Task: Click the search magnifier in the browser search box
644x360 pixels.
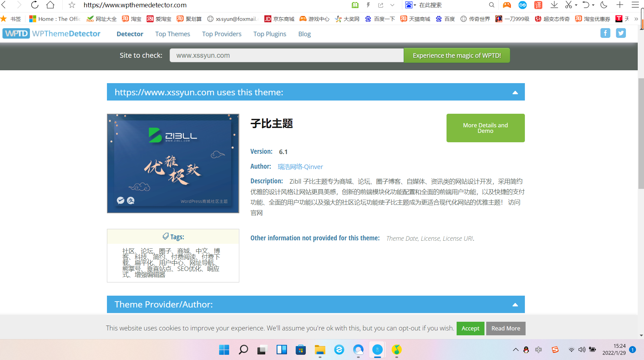Action: pos(491,5)
